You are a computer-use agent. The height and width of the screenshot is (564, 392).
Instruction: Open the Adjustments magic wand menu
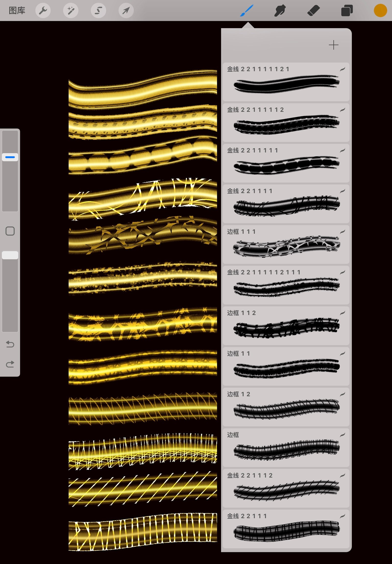[71, 11]
